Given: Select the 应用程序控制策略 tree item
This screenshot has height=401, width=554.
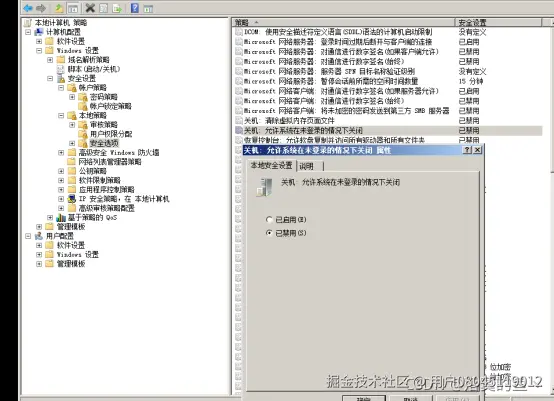Looking at the screenshot, I should pos(106,190).
